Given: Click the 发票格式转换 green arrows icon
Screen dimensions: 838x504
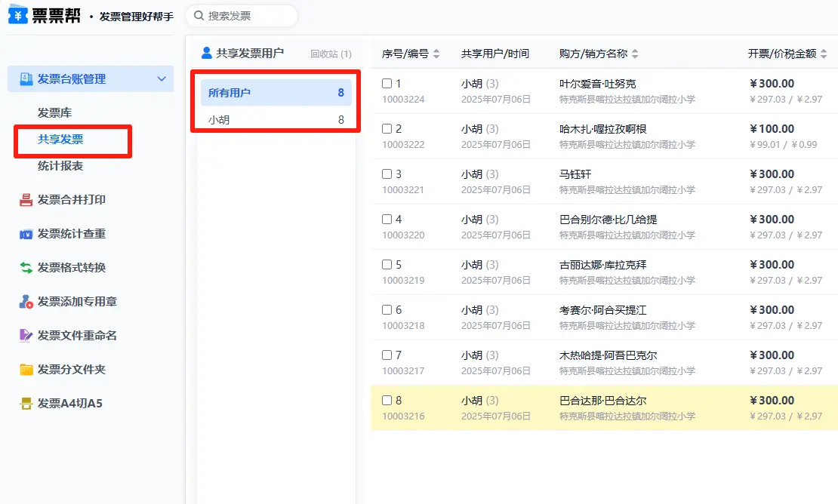Looking at the screenshot, I should pyautogui.click(x=26, y=268).
